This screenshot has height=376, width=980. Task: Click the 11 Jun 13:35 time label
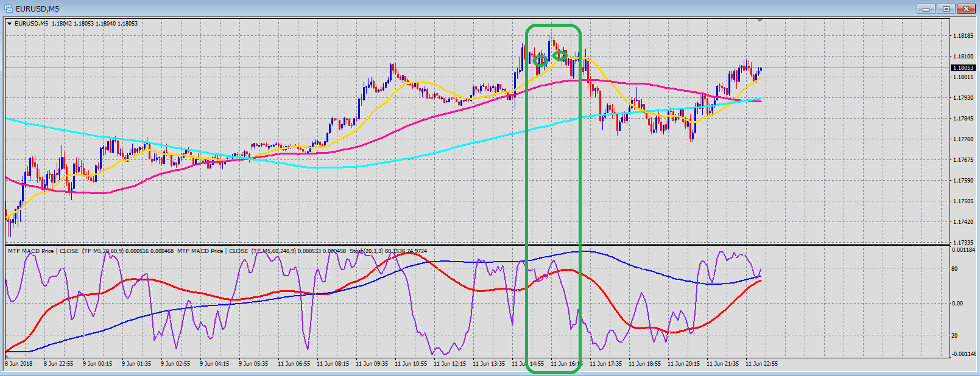click(489, 364)
